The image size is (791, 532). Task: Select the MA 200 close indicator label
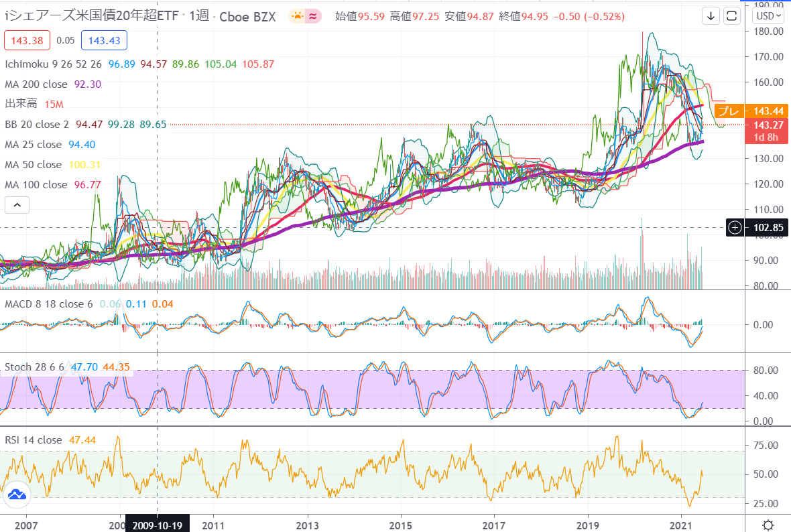click(x=36, y=84)
